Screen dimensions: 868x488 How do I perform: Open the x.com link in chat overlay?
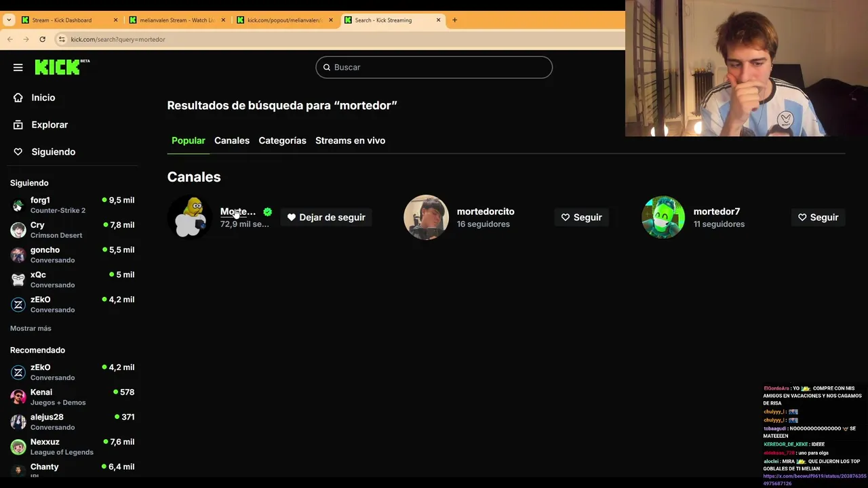(x=814, y=480)
